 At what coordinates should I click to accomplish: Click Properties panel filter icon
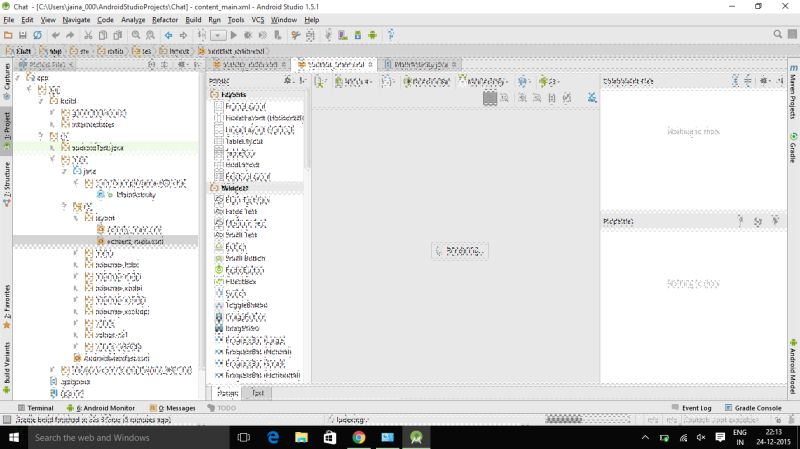coord(776,220)
